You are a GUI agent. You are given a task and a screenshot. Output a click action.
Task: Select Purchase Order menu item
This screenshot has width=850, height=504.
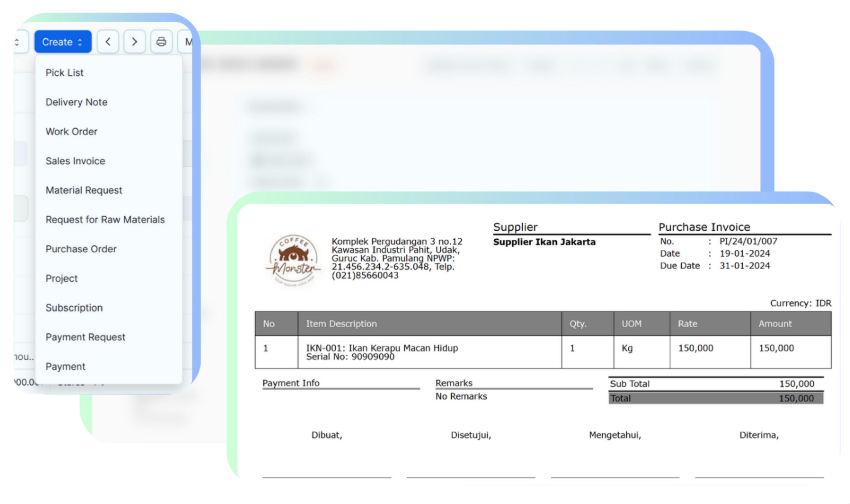pyautogui.click(x=81, y=249)
